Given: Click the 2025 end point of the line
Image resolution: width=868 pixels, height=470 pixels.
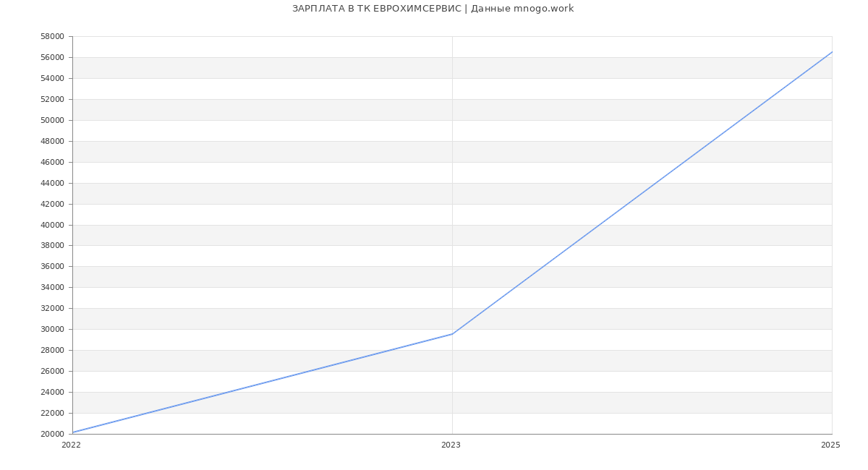Looking at the screenshot, I should tap(831, 52).
